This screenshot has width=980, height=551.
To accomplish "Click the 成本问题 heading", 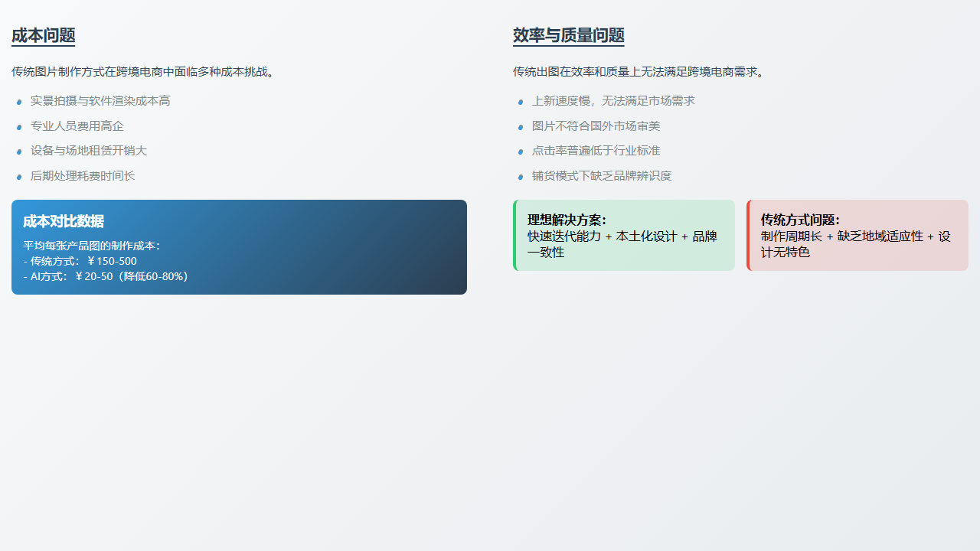I will pyautogui.click(x=43, y=36).
